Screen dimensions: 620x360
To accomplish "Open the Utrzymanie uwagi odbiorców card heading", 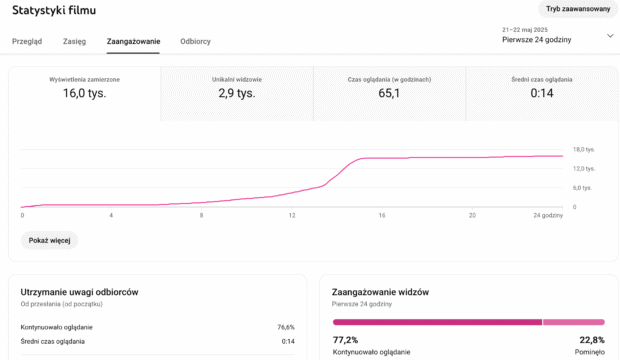I will click(x=79, y=292).
